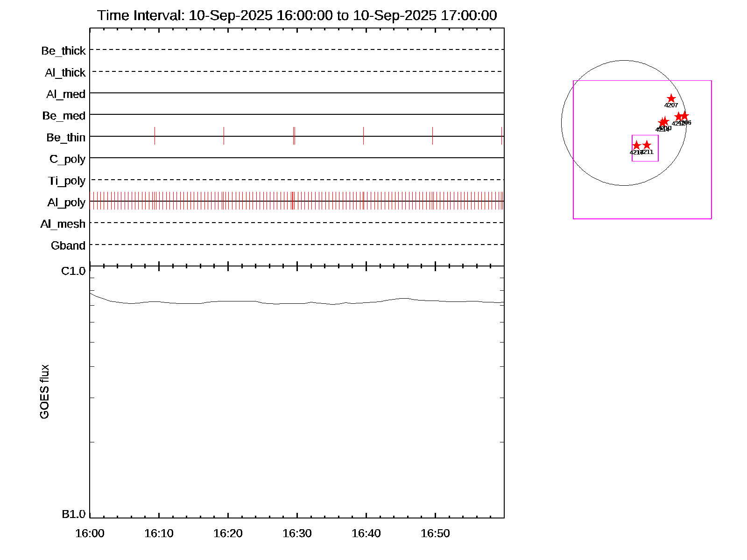
Task: Click the B1.0 flux level label
Action: 73,514
